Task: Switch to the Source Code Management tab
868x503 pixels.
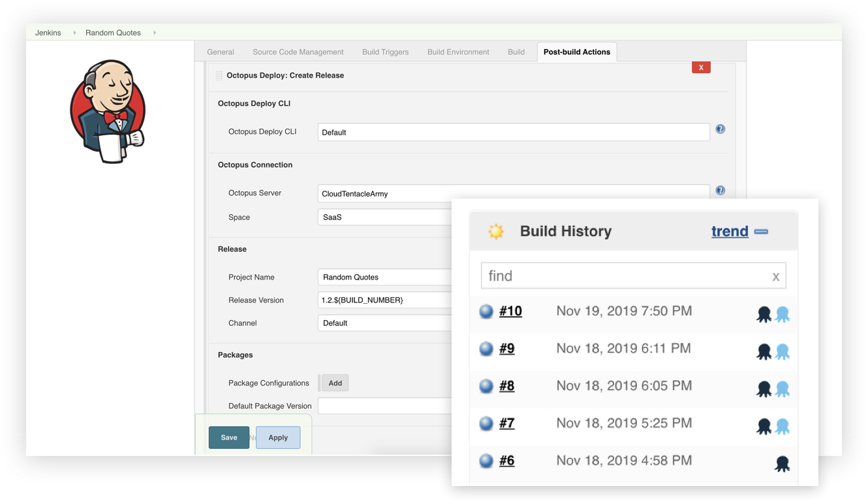Action: 298,52
